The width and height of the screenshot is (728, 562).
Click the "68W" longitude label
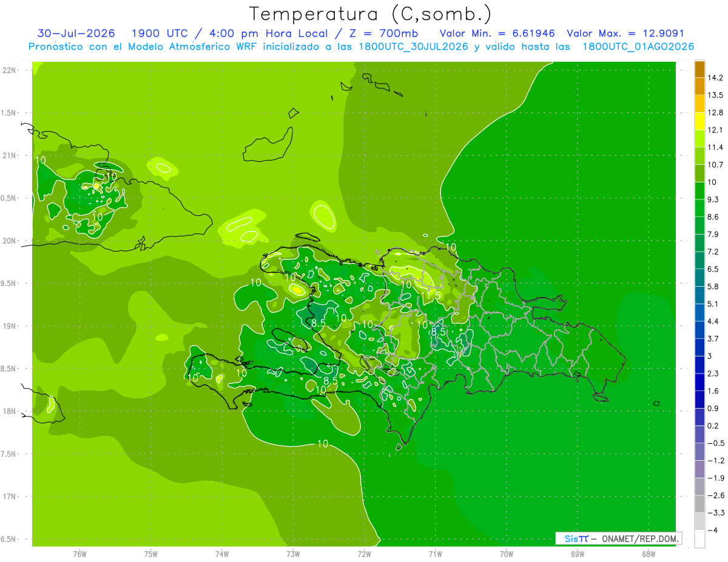point(649,554)
